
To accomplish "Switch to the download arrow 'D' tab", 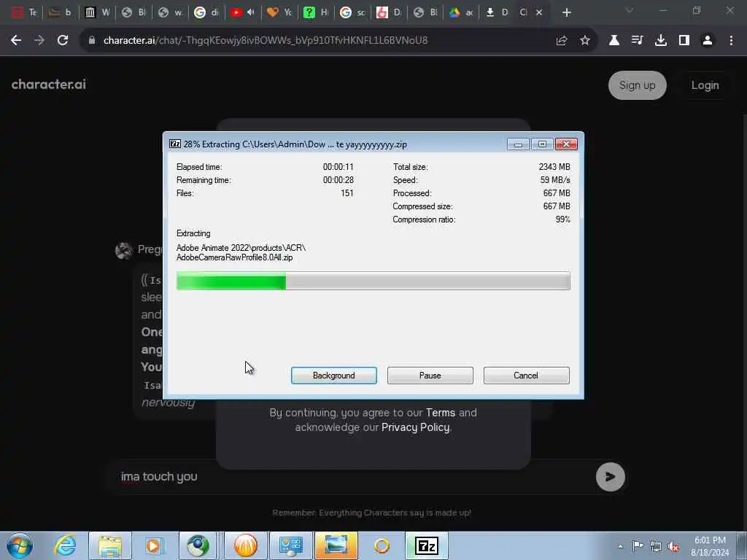I will pos(498,12).
